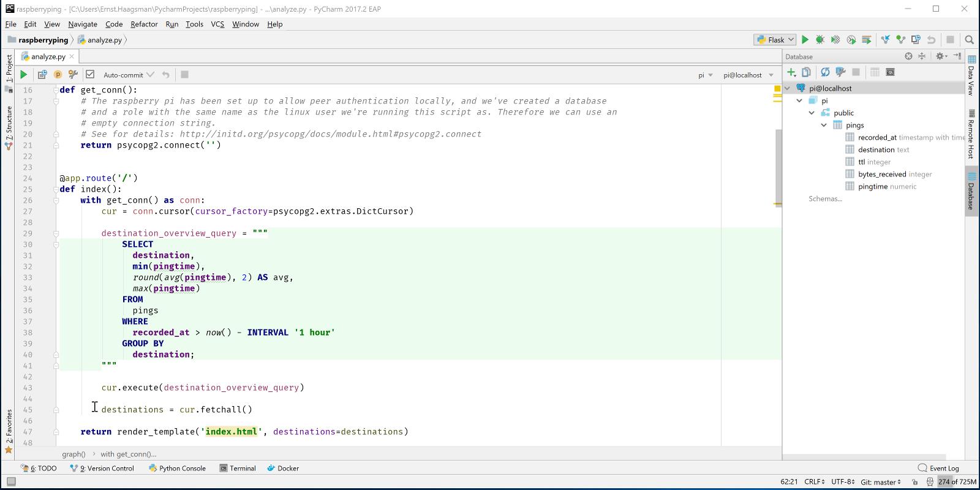Screen dimensions: 980x490
Task: Open the Data View side tab
Action: tap(971, 75)
